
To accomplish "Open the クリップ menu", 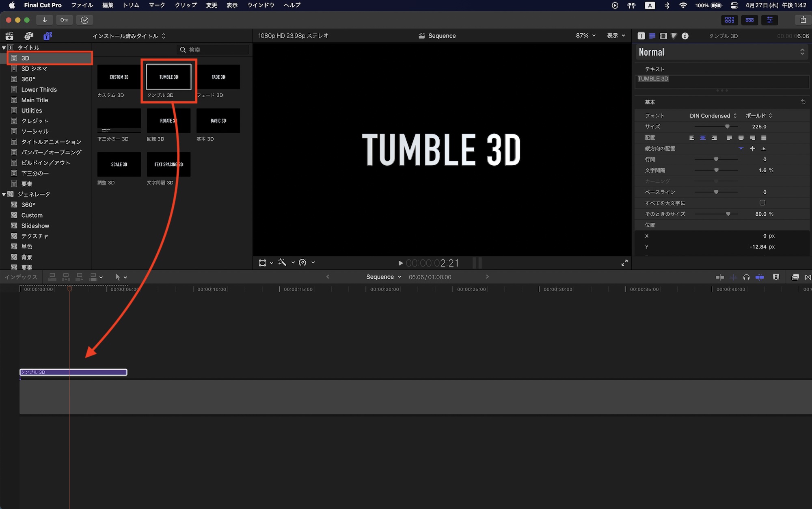I will [x=186, y=5].
